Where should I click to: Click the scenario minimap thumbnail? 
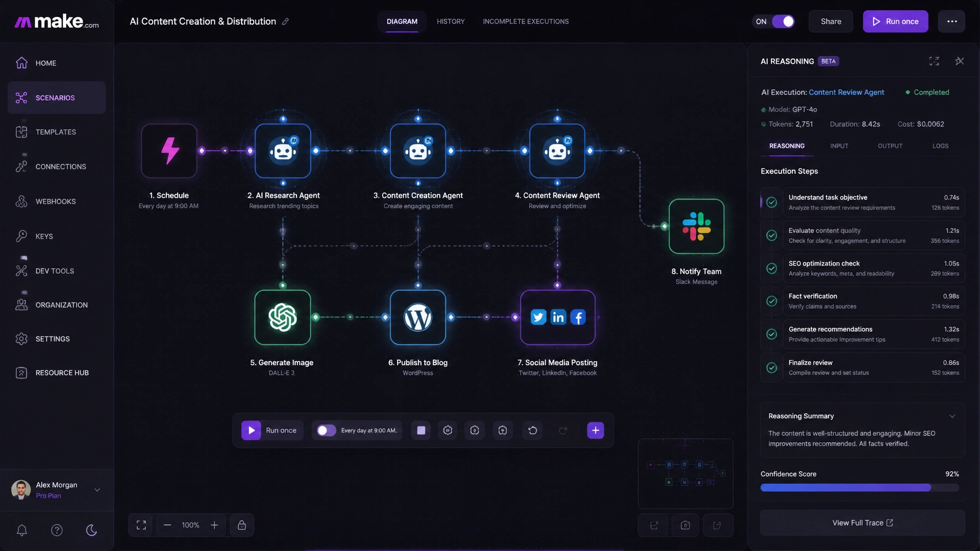tap(685, 473)
